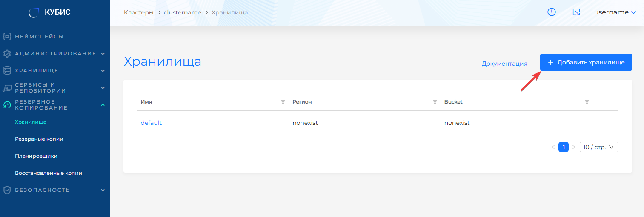Open the Документация link
This screenshot has height=217, width=644.
pyautogui.click(x=504, y=64)
